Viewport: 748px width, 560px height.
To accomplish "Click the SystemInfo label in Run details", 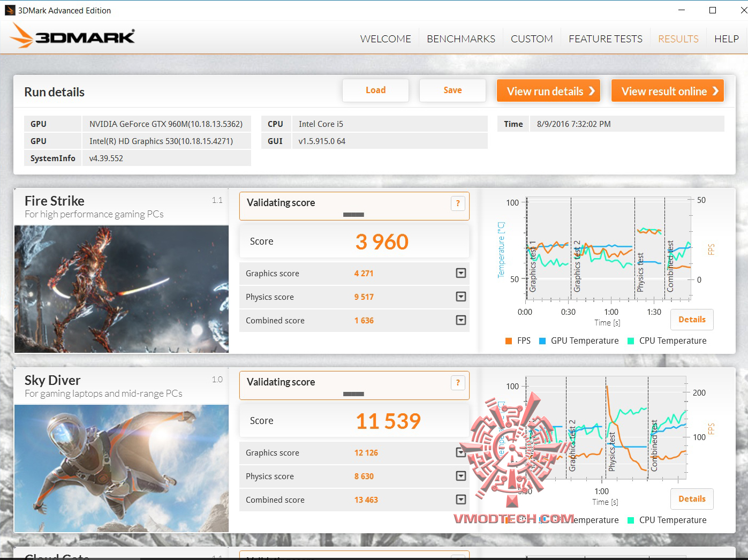I will [x=52, y=158].
